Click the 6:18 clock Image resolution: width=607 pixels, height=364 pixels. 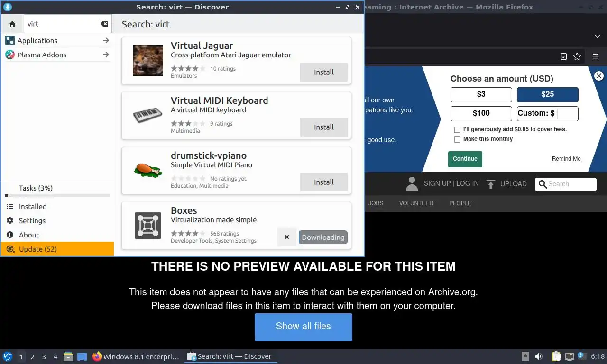[598, 356]
